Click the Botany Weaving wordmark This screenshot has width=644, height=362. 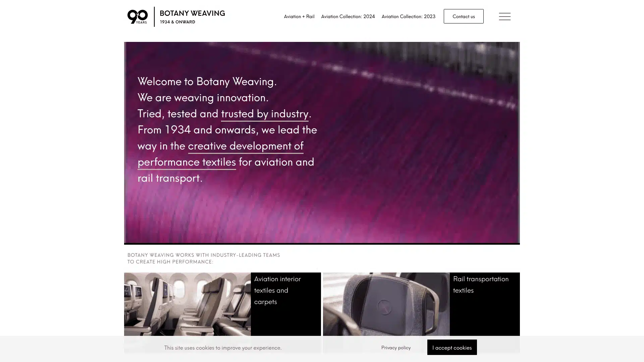[192, 13]
